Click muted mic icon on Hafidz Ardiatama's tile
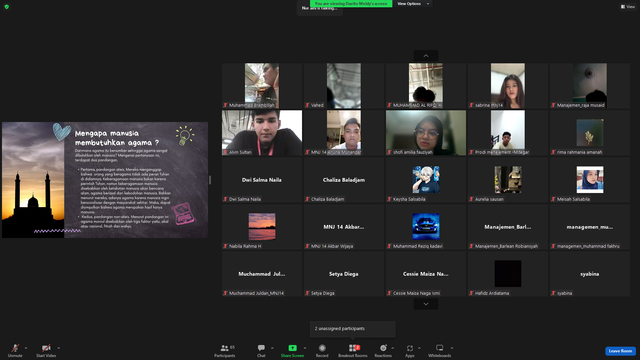The width and height of the screenshot is (640, 360). click(x=471, y=293)
